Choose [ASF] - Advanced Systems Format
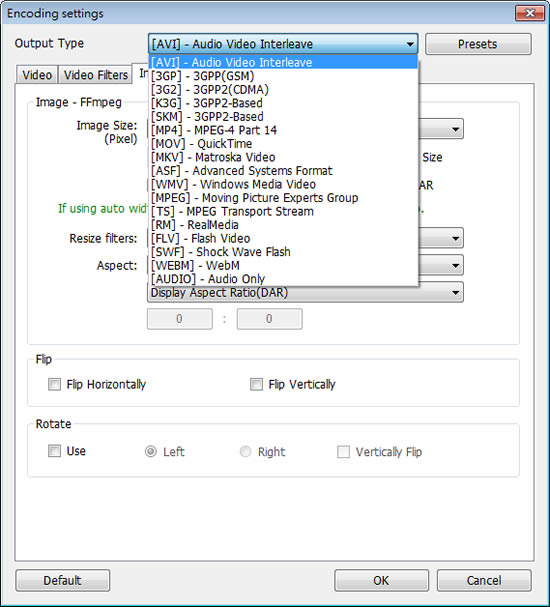This screenshot has width=550, height=607. coord(283,171)
